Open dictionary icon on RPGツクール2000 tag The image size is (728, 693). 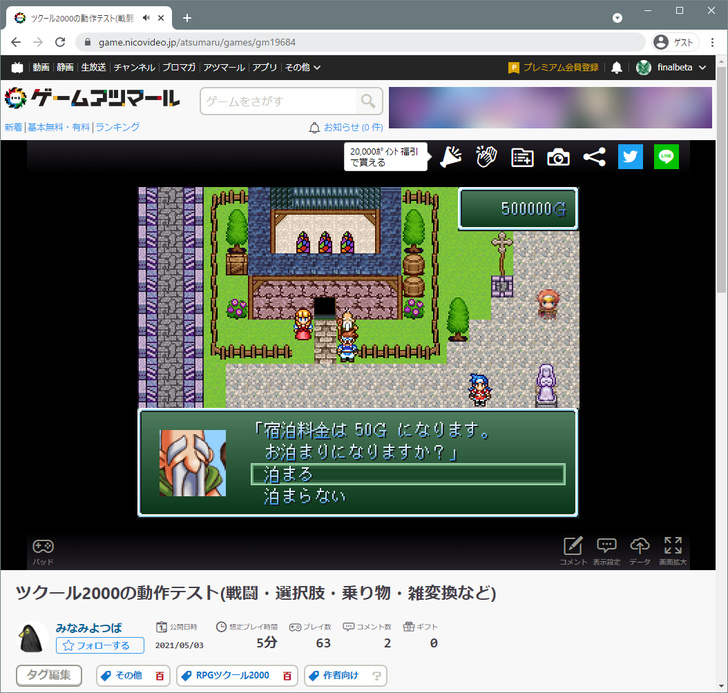click(287, 676)
